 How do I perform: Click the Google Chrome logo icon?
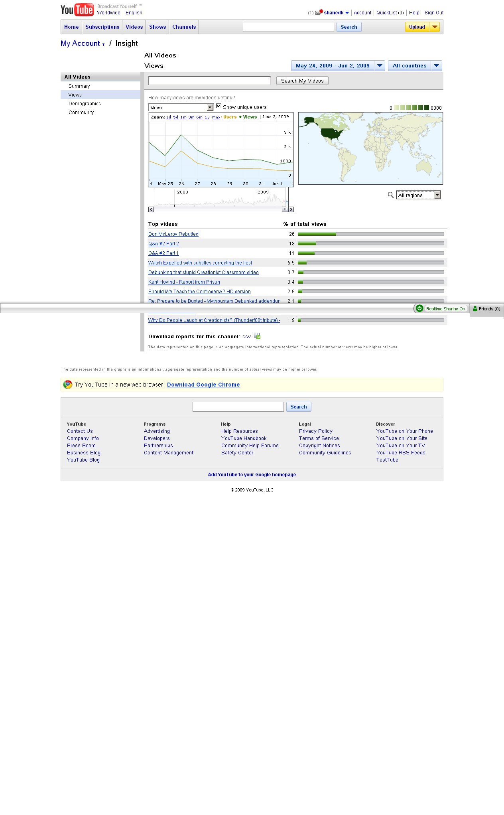(x=68, y=385)
